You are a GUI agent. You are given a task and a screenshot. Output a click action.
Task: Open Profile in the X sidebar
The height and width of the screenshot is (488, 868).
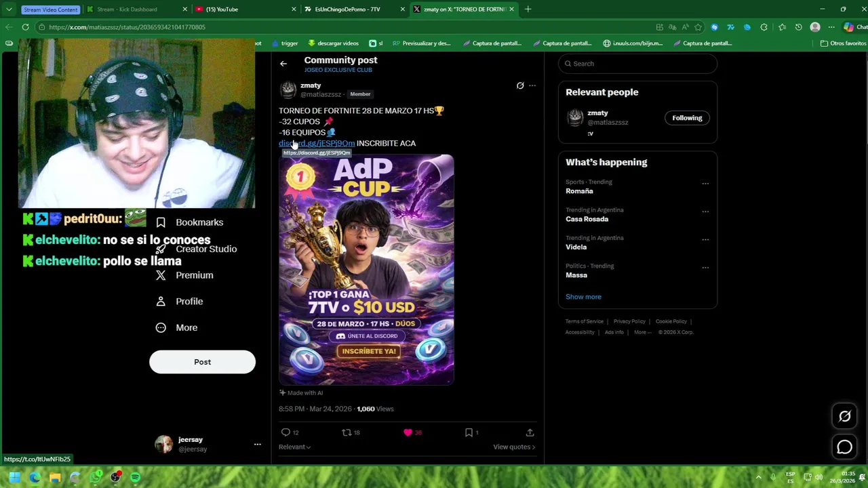[180, 302]
